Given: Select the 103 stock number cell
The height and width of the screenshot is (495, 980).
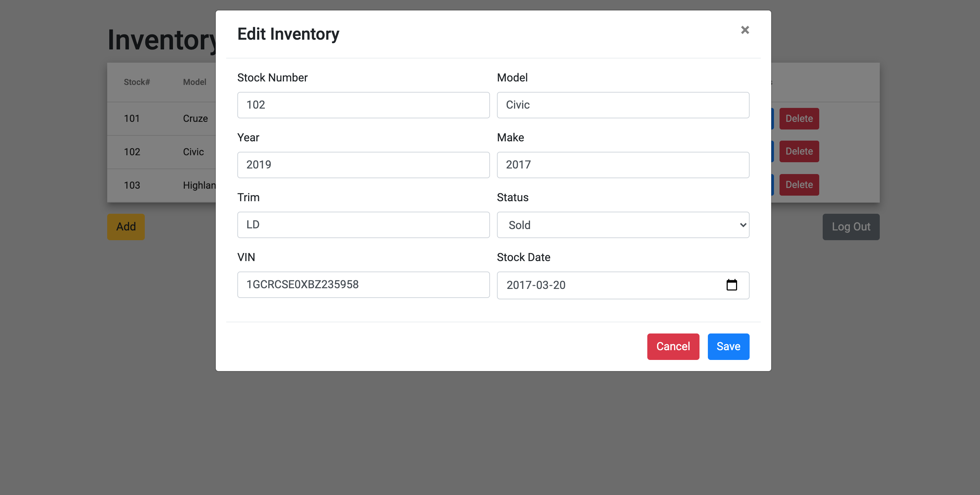Looking at the screenshot, I should pyautogui.click(x=132, y=185).
